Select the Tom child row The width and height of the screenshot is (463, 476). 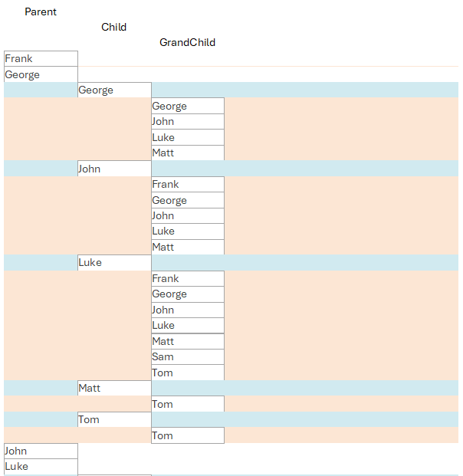point(114,420)
